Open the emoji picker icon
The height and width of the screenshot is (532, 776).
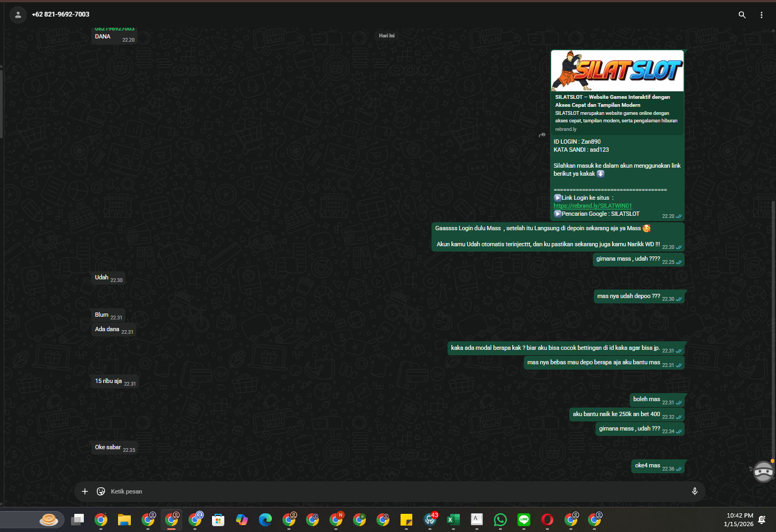click(101, 491)
